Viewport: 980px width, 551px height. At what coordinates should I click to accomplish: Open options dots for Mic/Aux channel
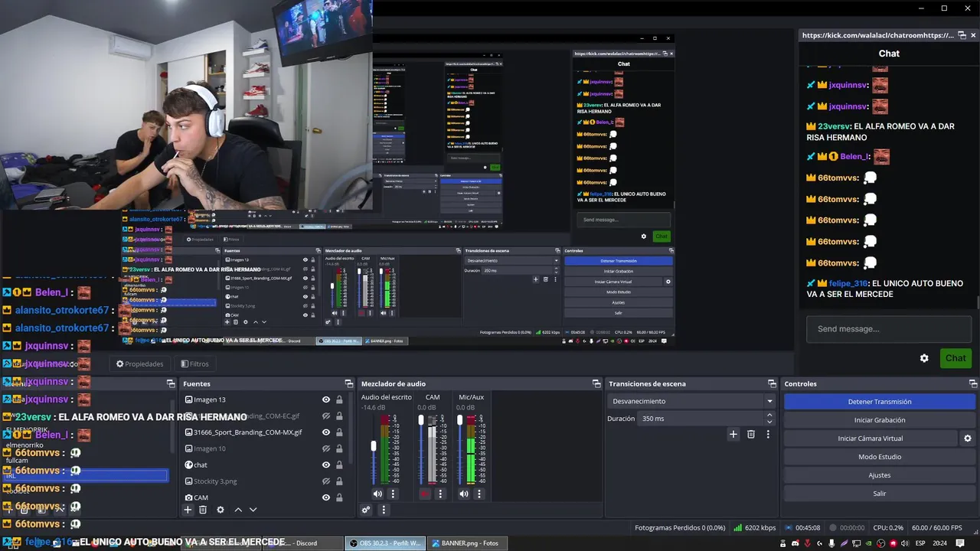(x=479, y=494)
